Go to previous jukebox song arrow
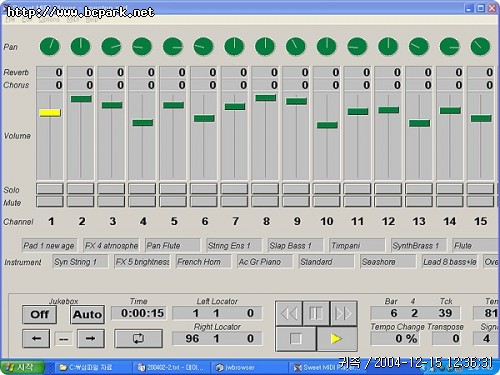 tap(36, 338)
